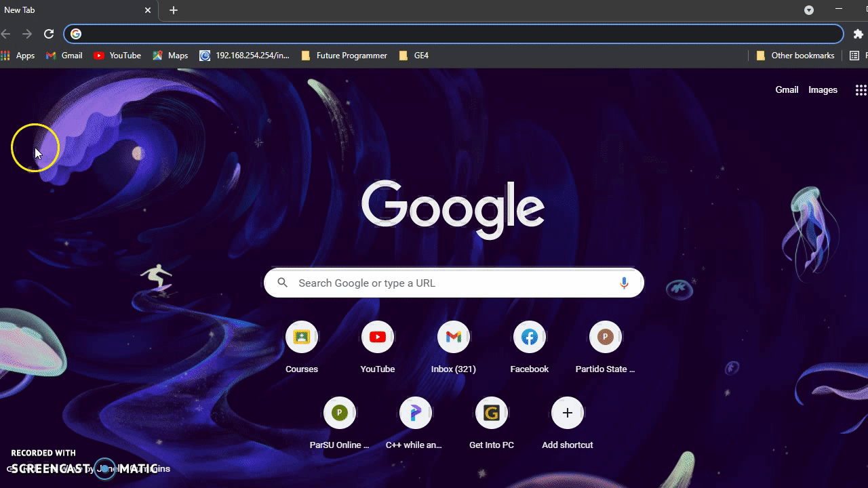
Task: Click the Images link
Action: 823,89
